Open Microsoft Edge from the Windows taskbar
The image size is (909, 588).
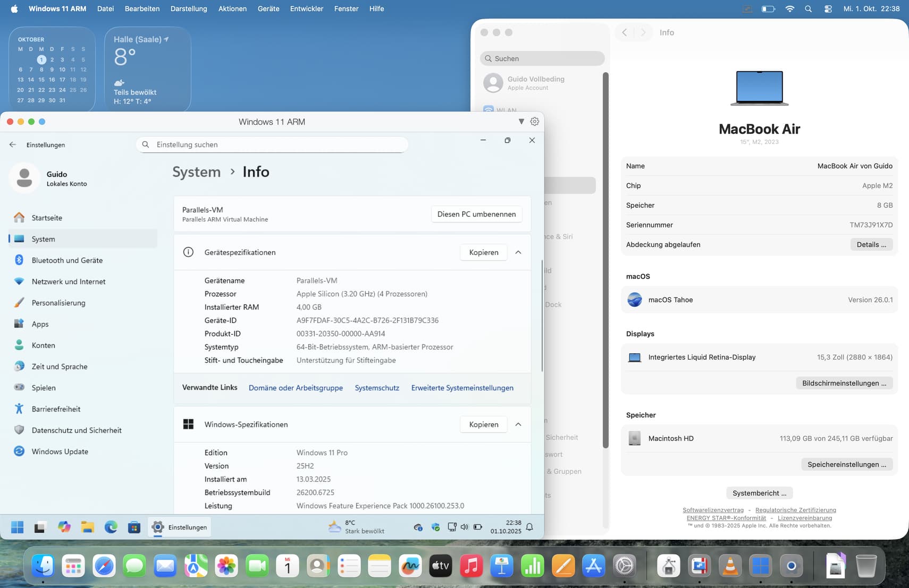(111, 527)
